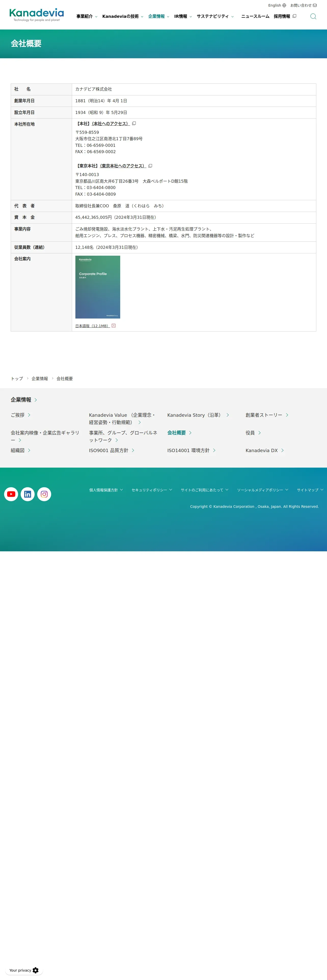Open the YouTube social icon
This screenshot has height=980, width=327.
pyautogui.click(x=11, y=494)
